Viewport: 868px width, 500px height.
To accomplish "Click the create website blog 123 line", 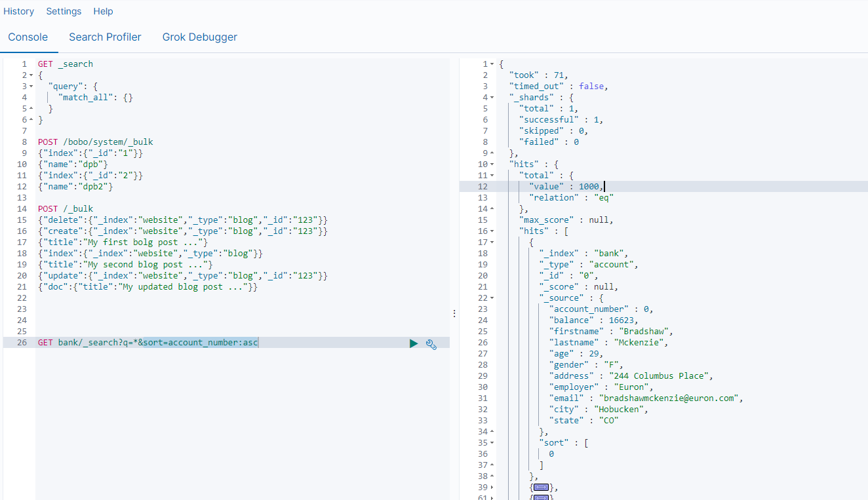I will (183, 231).
